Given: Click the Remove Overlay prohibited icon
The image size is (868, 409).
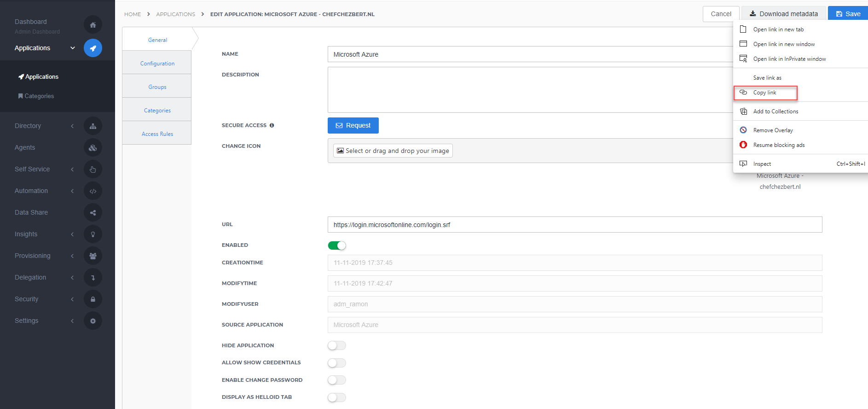Looking at the screenshot, I should click(x=743, y=130).
